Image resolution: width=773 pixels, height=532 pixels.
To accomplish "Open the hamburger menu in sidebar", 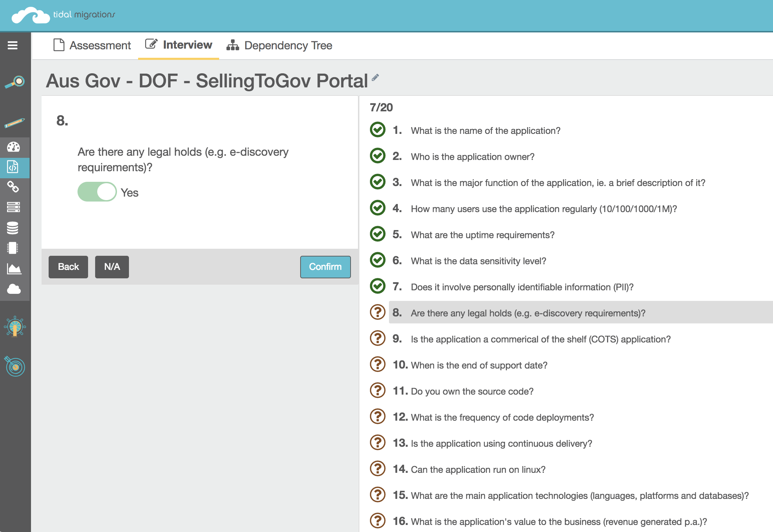I will [x=13, y=45].
